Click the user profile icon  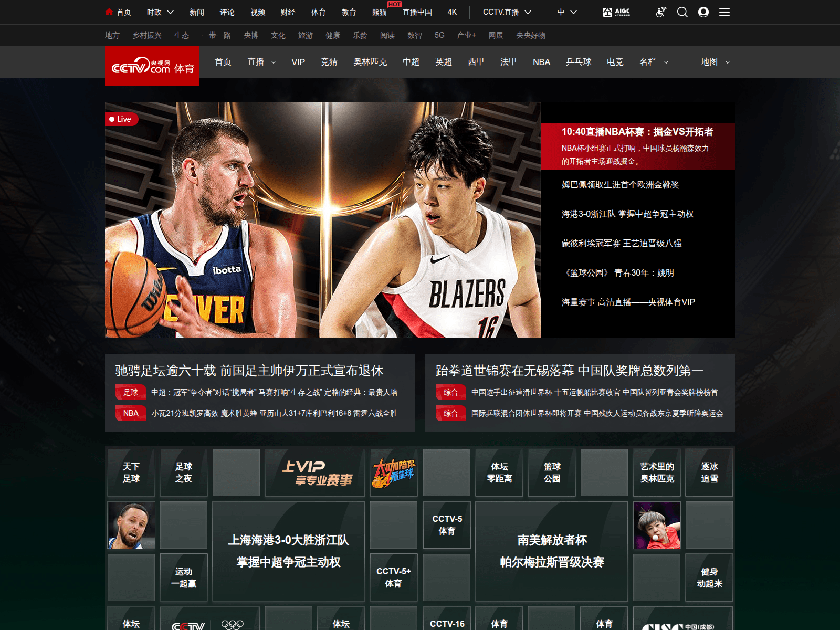pyautogui.click(x=703, y=12)
